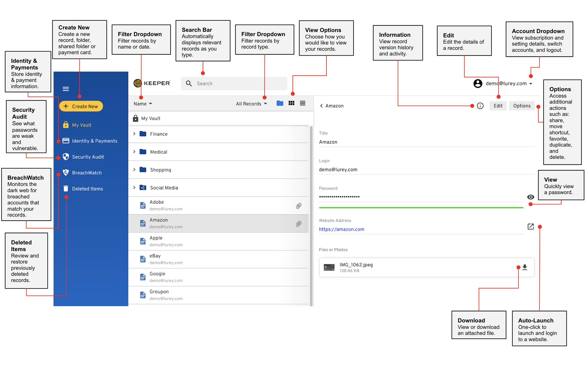
Task: Click the Deleted Items trash icon
Action: [x=66, y=189]
